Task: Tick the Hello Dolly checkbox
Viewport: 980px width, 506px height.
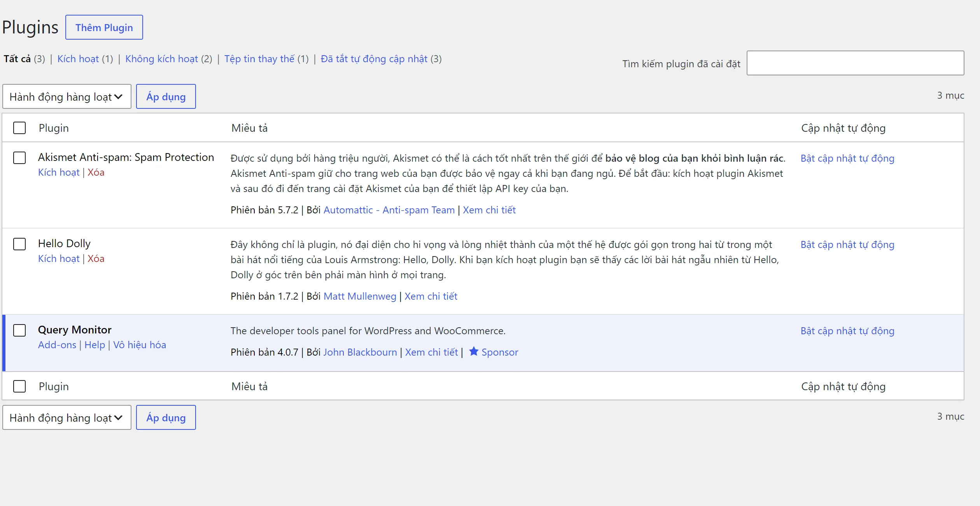Action: [19, 244]
